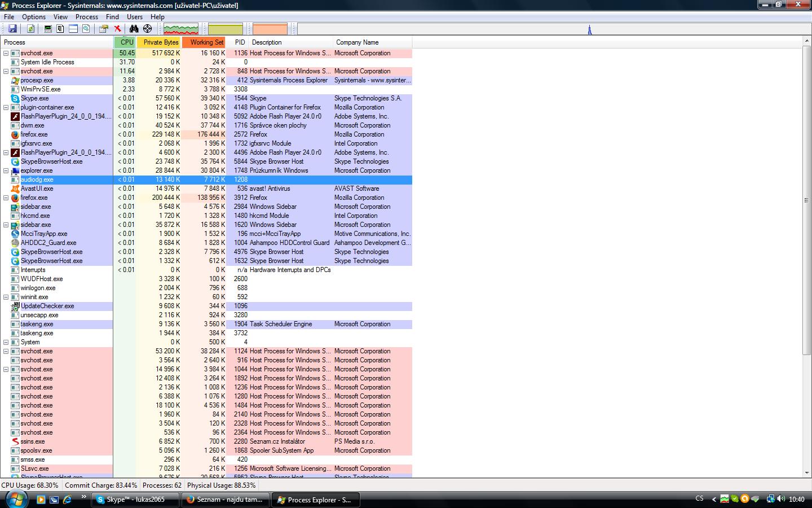Click the AvastUI.exe process icon
Screen dimensions: 812x508
(x=15, y=189)
